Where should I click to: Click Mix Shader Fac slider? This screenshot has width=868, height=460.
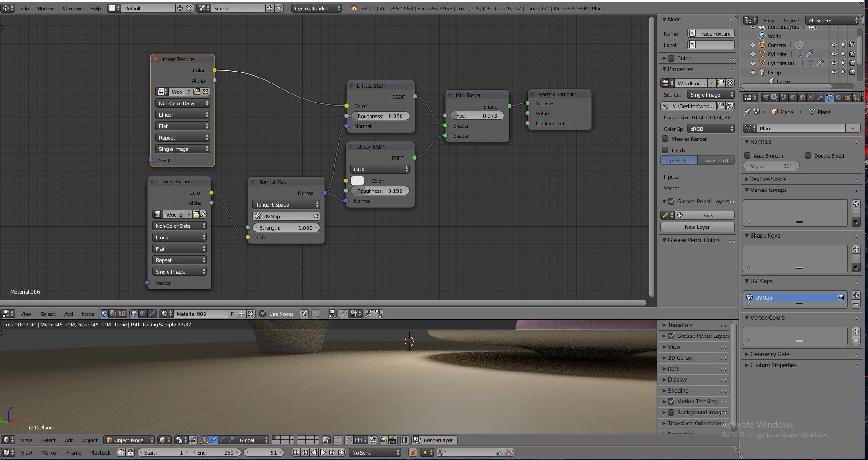[x=477, y=116]
